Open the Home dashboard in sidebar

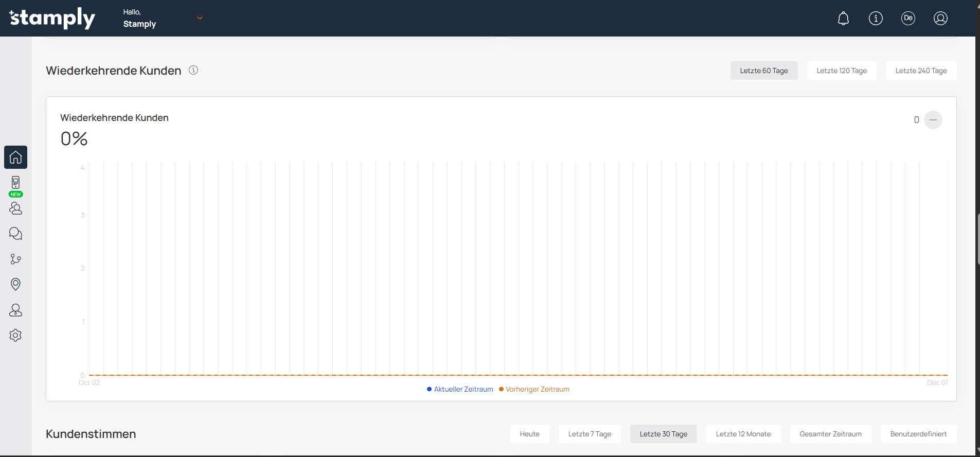click(x=15, y=157)
